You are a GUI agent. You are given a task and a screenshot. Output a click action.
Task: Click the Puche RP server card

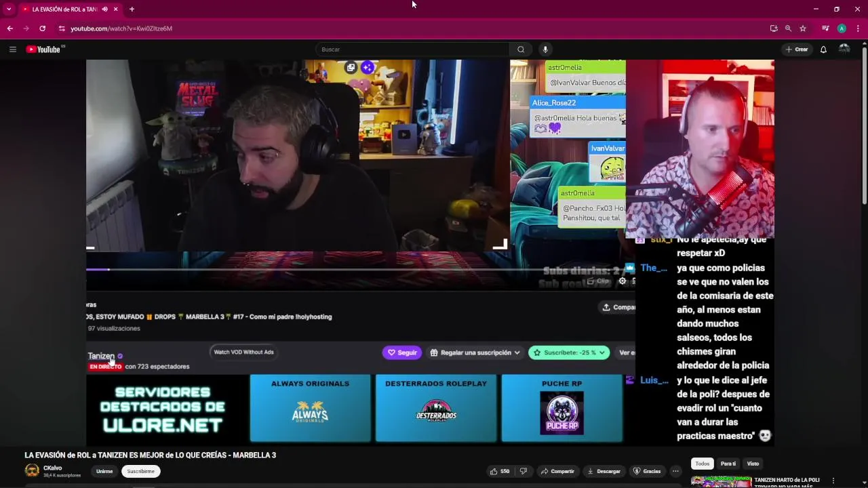(x=561, y=408)
